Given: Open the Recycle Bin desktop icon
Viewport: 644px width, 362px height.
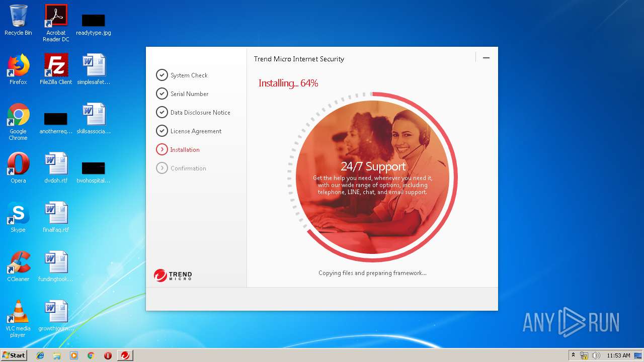Looking at the screenshot, I should (x=18, y=20).
